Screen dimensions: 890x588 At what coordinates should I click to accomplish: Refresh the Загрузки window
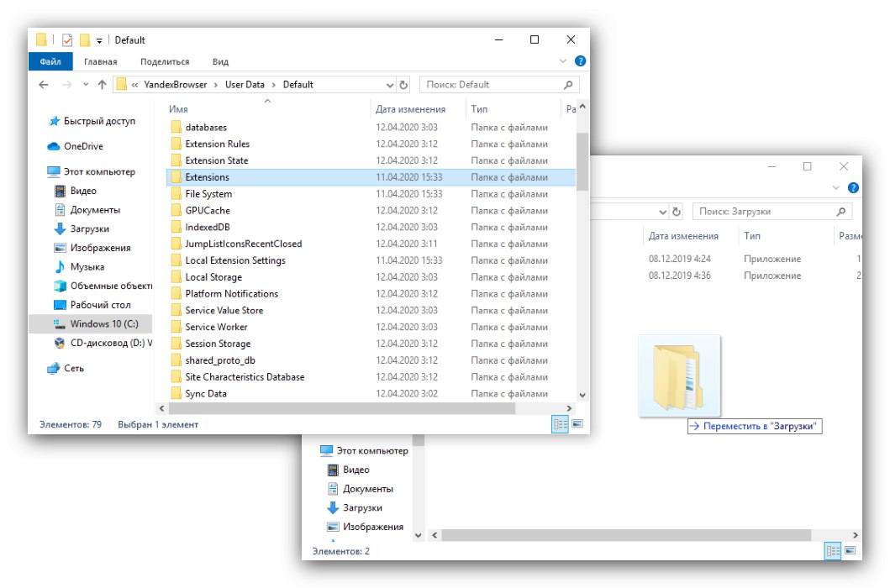pos(677,212)
